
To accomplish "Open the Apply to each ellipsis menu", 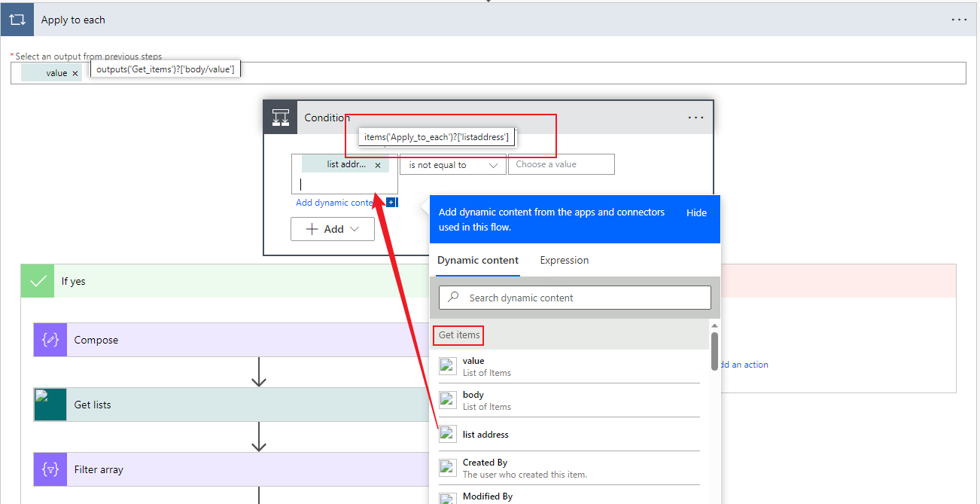I will pyautogui.click(x=959, y=20).
